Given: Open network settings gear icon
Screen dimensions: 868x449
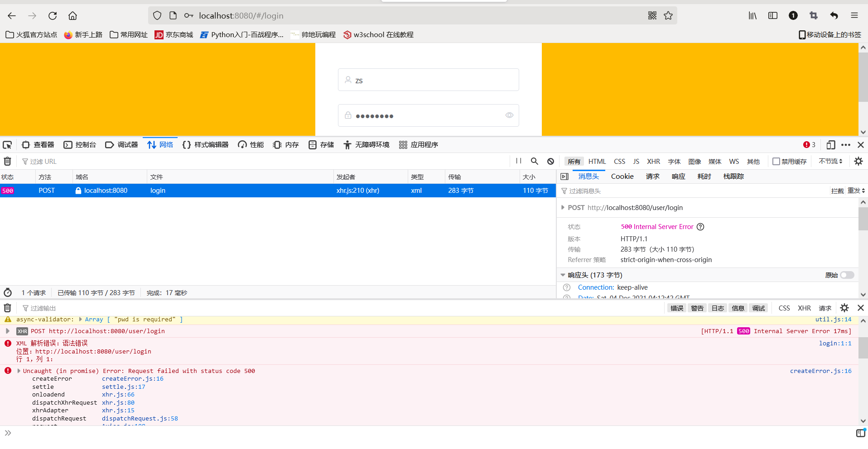Looking at the screenshot, I should (858, 161).
